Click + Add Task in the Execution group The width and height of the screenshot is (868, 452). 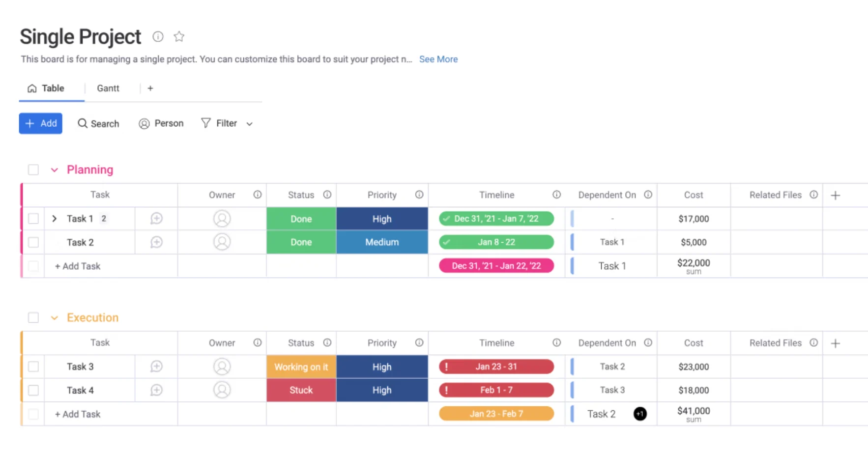pos(78,414)
